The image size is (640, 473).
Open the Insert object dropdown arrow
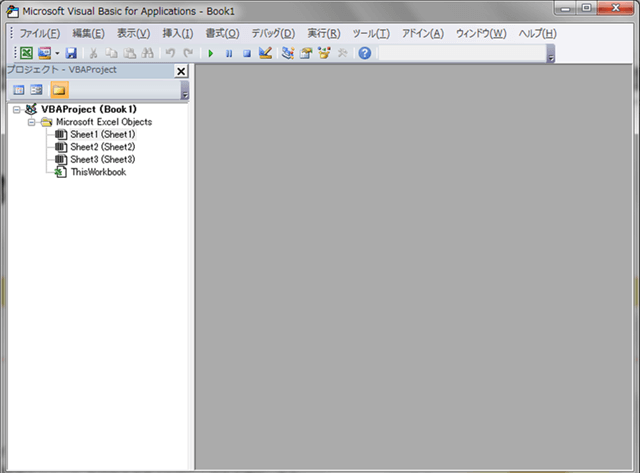[x=57, y=53]
